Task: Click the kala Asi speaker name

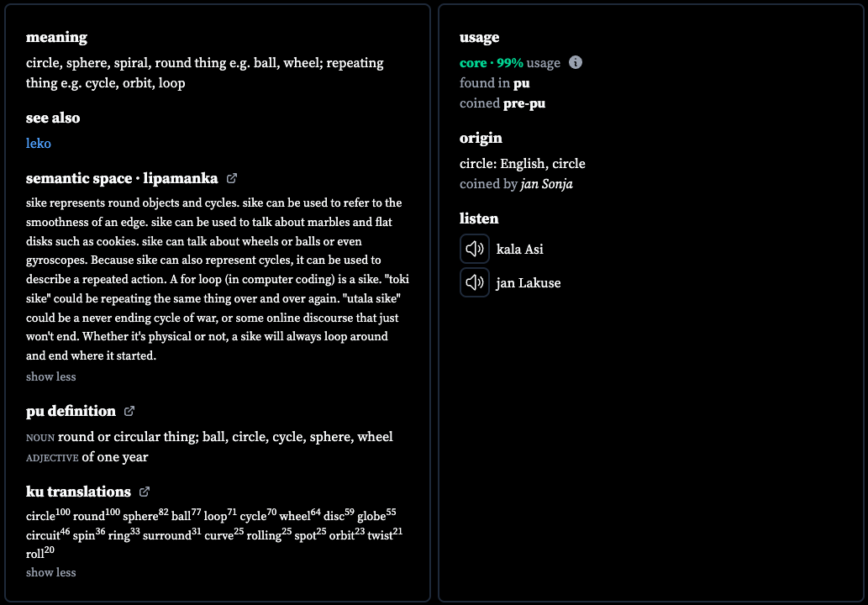Action: pos(520,249)
